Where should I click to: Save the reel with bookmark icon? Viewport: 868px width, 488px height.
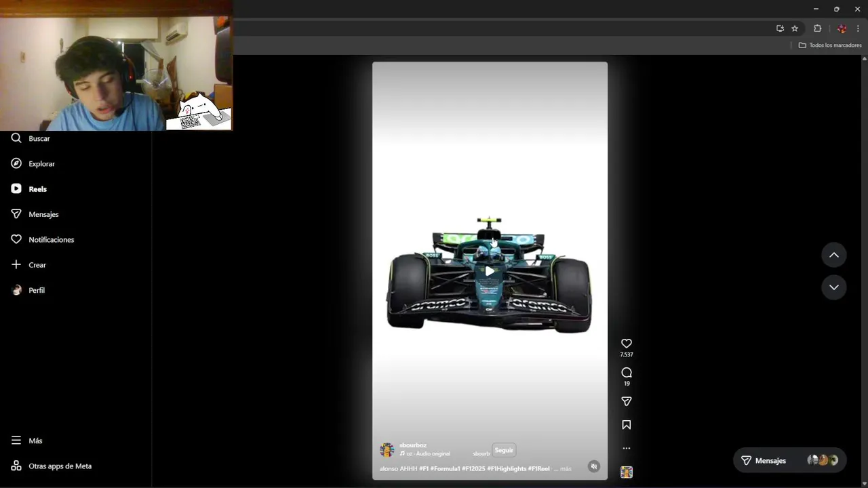point(627,425)
